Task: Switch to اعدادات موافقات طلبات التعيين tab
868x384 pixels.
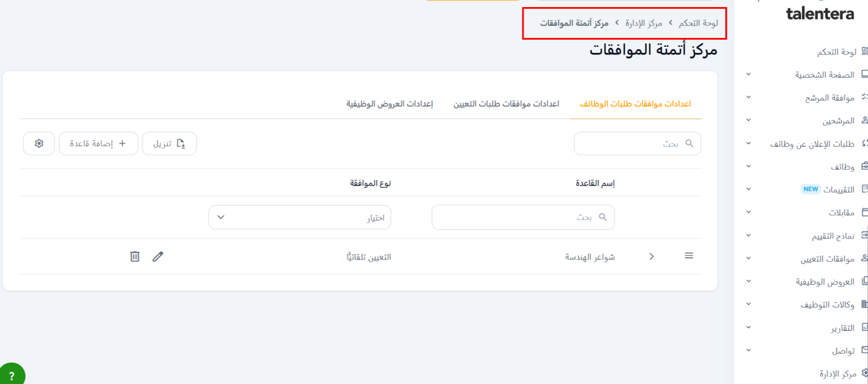Action: pyautogui.click(x=506, y=104)
